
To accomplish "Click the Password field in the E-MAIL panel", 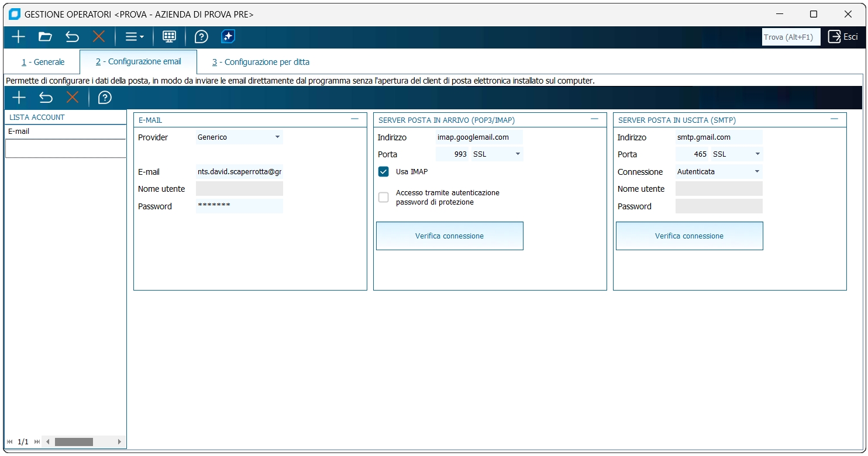I will click(239, 206).
